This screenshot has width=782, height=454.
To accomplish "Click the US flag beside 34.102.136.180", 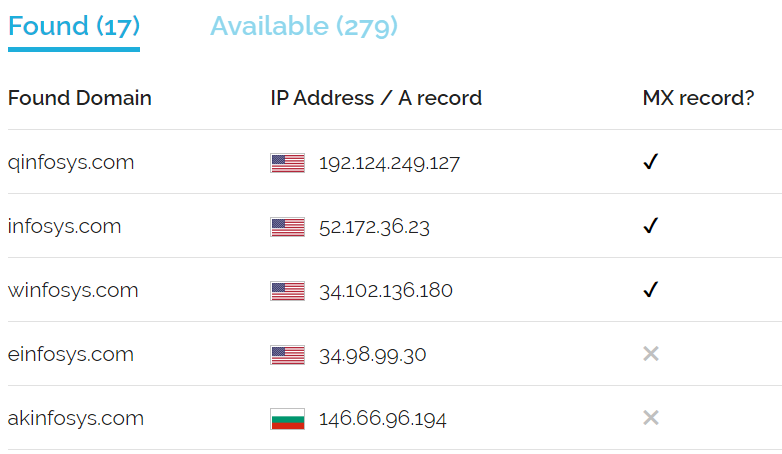I will [x=287, y=291].
